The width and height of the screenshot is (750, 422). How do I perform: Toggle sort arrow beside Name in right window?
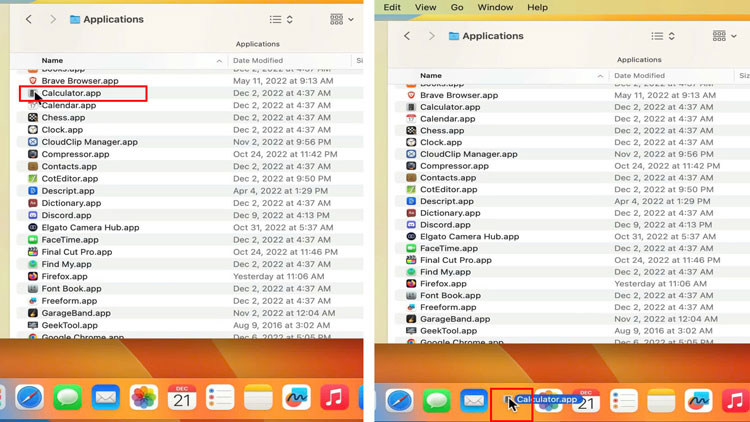pos(600,76)
